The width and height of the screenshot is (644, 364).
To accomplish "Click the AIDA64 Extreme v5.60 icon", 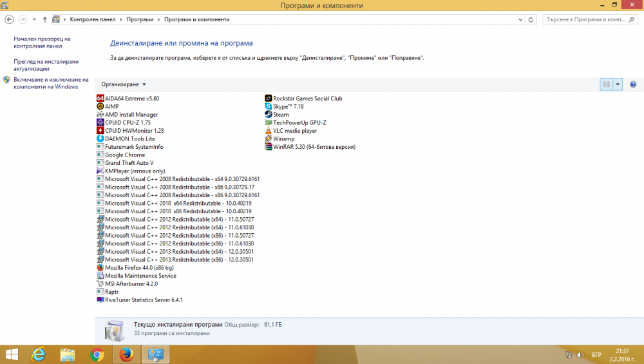I will 100,98.
